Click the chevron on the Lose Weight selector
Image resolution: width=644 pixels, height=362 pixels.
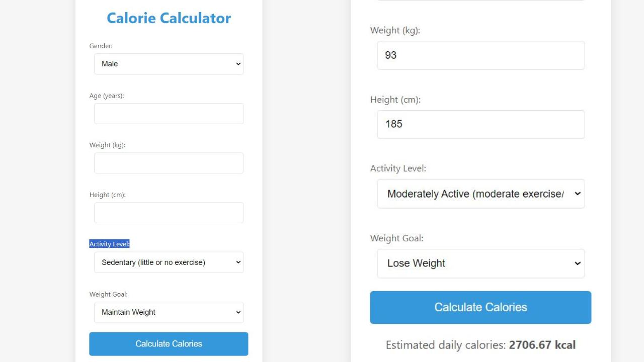point(578,263)
